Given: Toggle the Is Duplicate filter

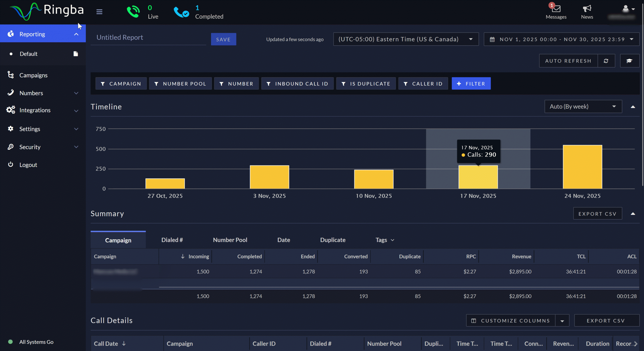Looking at the screenshot, I should click(x=366, y=84).
